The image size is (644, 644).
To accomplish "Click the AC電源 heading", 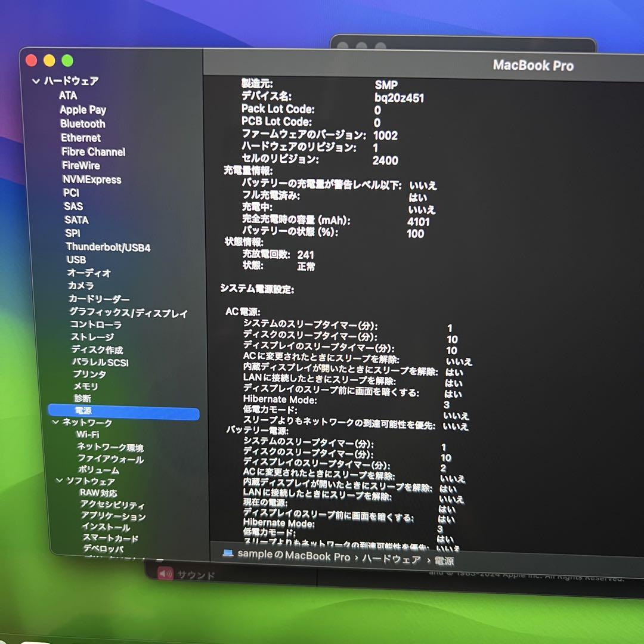I will [243, 311].
